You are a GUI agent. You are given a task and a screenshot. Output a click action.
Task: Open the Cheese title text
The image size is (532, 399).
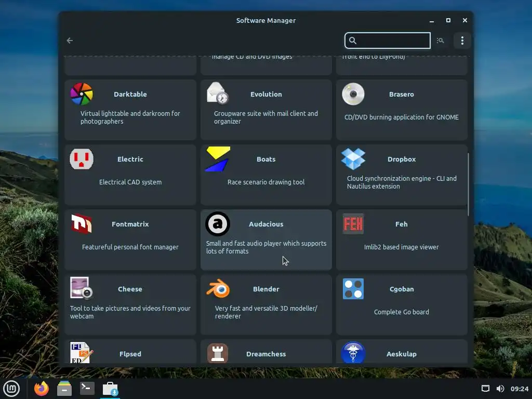(x=130, y=289)
